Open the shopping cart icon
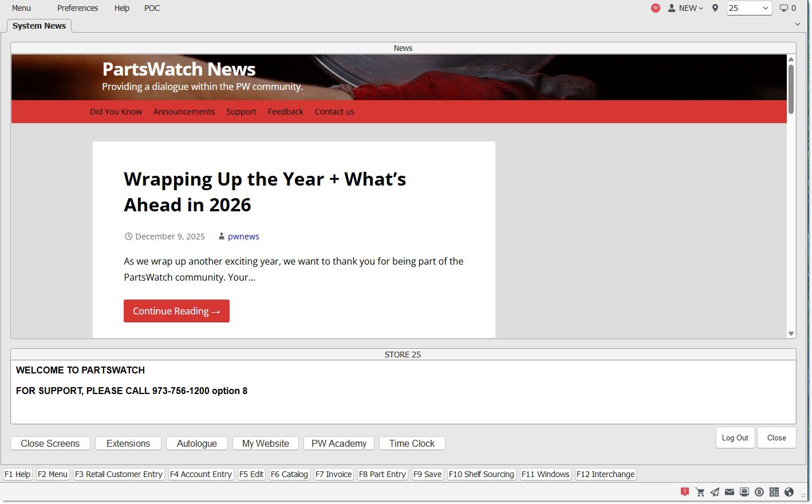Screen dimensions: 812x504 [x=700, y=492]
